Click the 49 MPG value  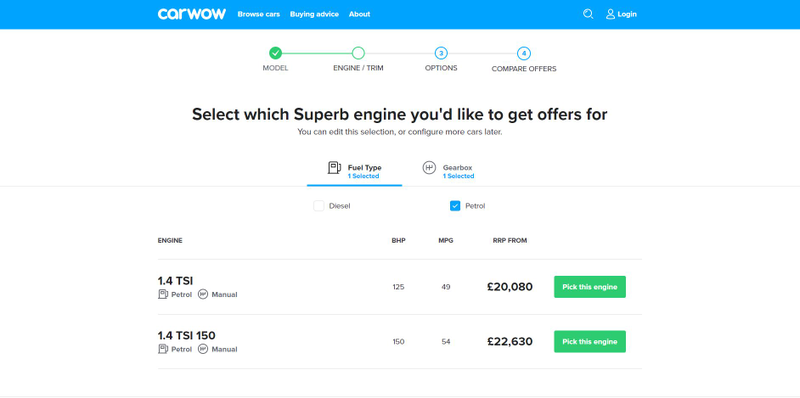pos(446,287)
